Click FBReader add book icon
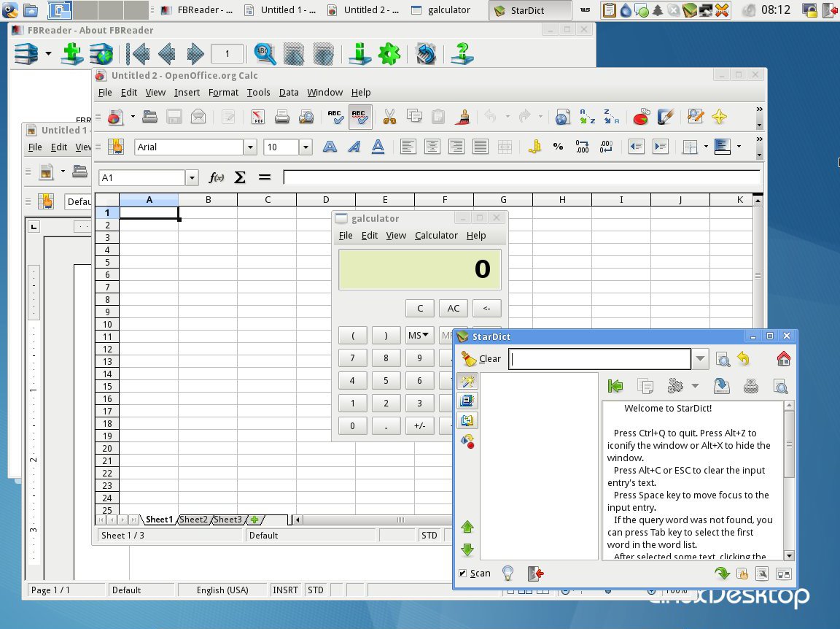Image resolution: width=840 pixels, height=629 pixels. (x=71, y=54)
